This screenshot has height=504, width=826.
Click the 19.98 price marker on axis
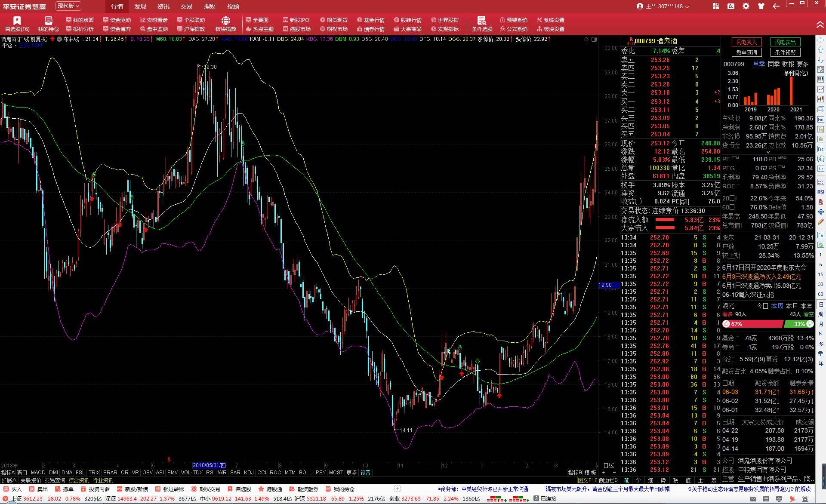608,285
